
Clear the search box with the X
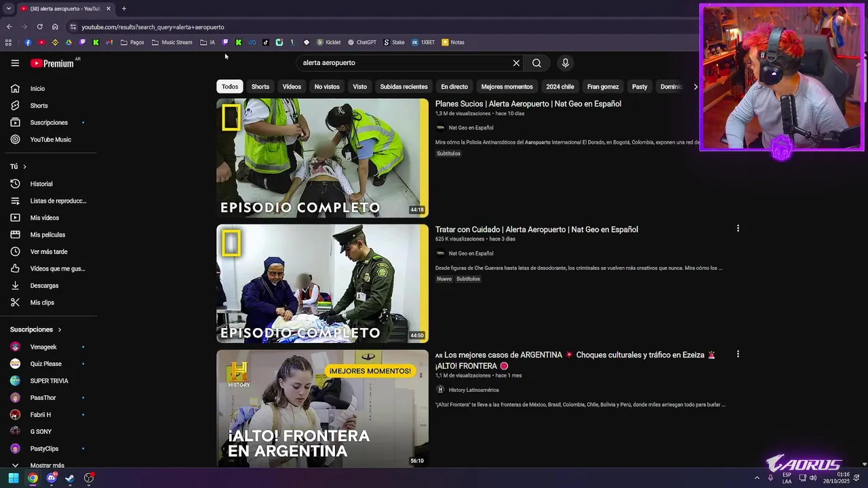coord(516,63)
